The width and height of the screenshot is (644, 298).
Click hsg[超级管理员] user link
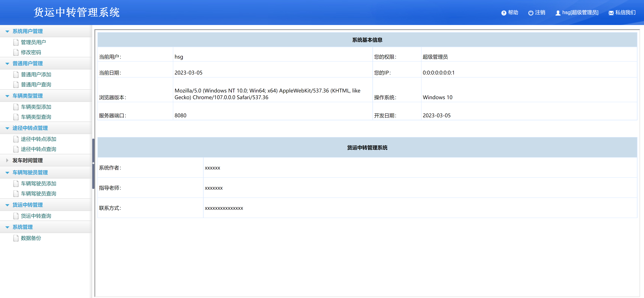click(x=580, y=13)
